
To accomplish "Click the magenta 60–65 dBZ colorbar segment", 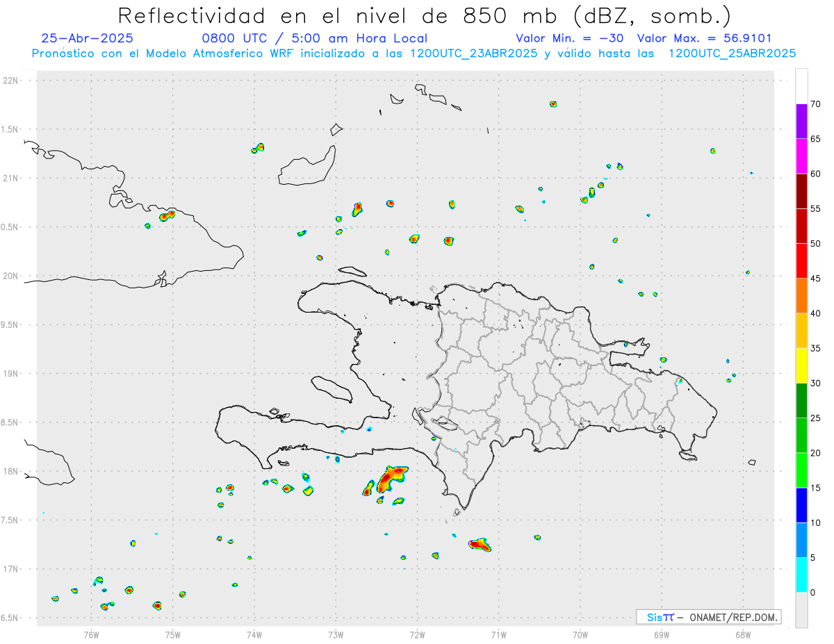I will point(801,156).
